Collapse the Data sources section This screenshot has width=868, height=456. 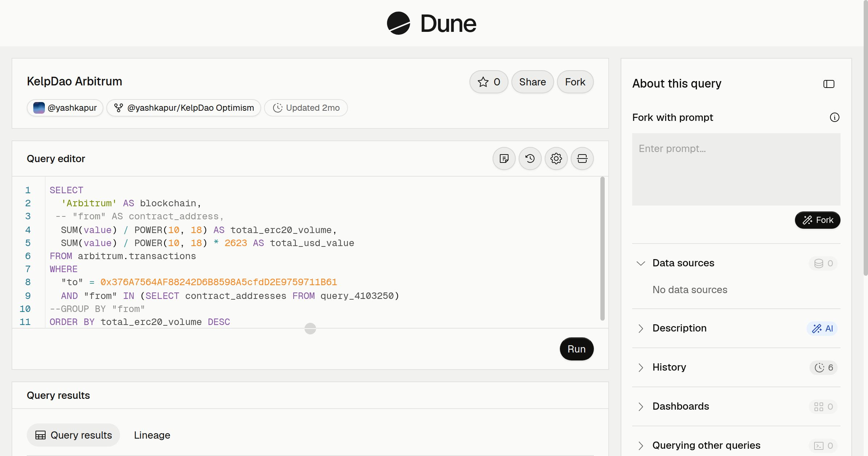[641, 263]
